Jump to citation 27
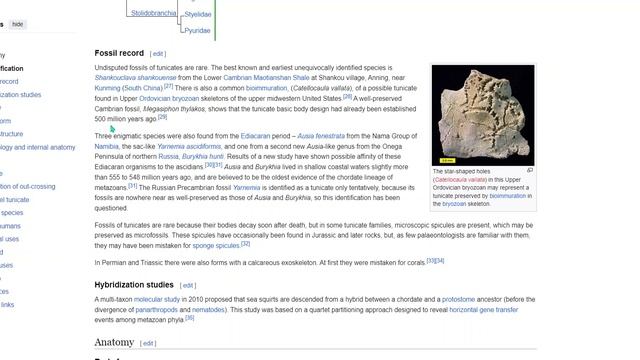640x360 pixels. click(x=168, y=86)
